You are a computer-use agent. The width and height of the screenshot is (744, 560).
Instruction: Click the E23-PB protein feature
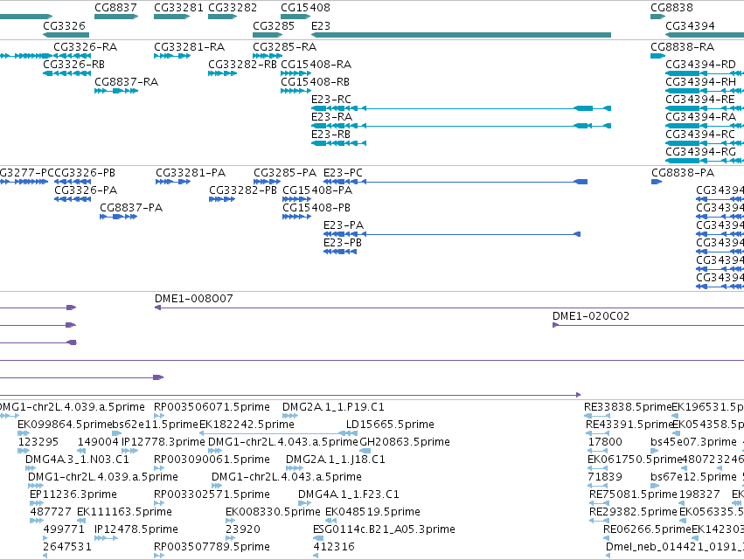340,252
